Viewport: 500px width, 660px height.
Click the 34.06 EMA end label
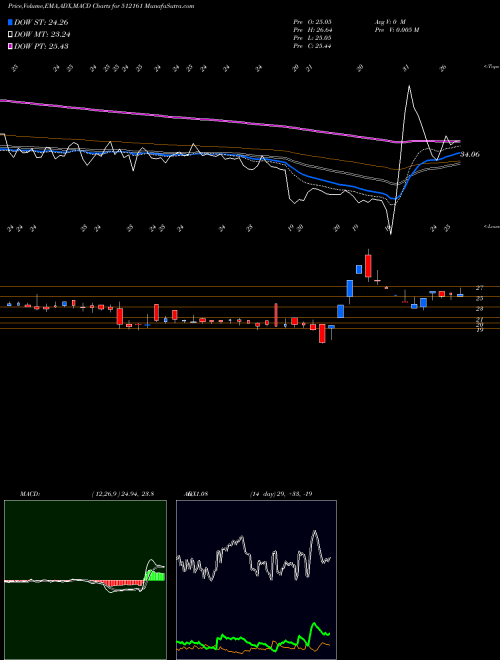click(x=470, y=154)
